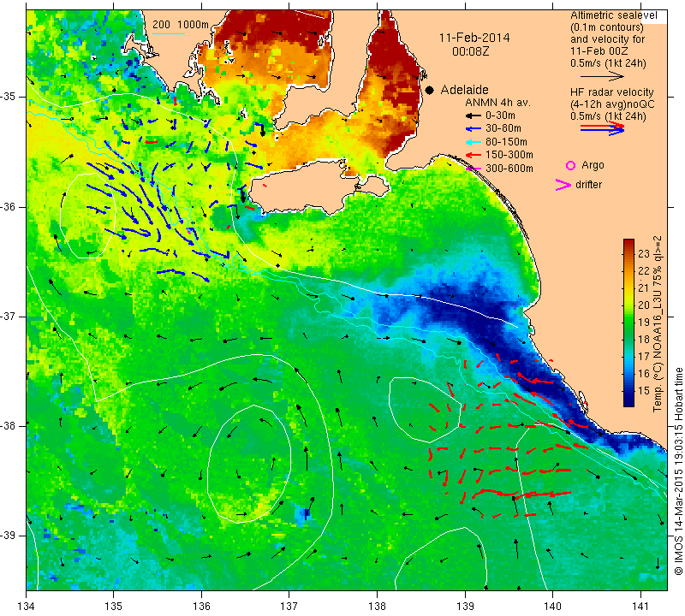Click the 'drifter' legend text
685x616 pixels.
(588, 185)
